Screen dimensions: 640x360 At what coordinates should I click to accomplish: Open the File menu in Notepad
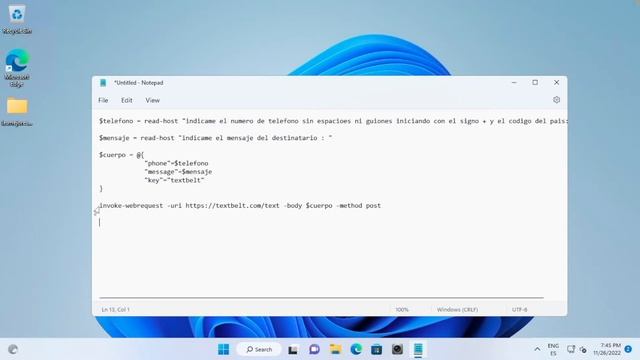click(x=103, y=100)
